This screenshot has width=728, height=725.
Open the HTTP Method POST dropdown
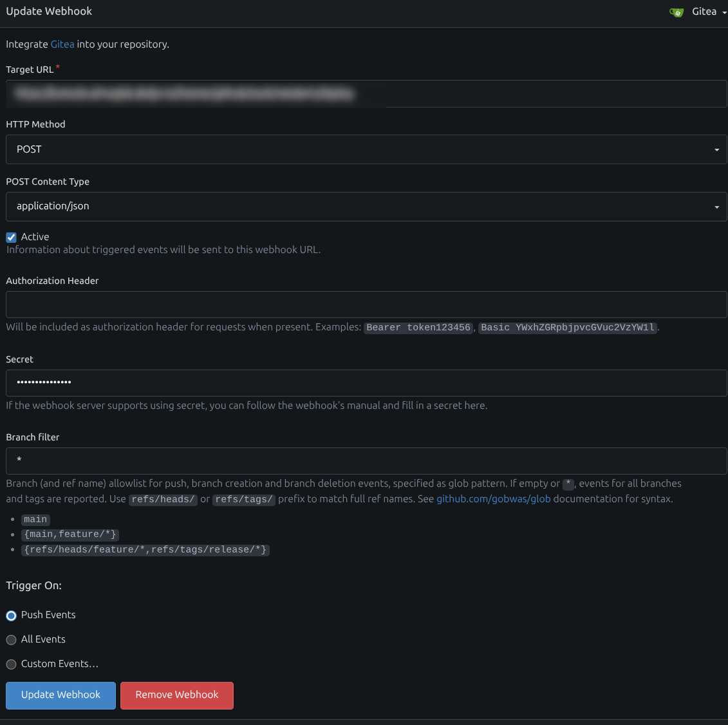[366, 149]
